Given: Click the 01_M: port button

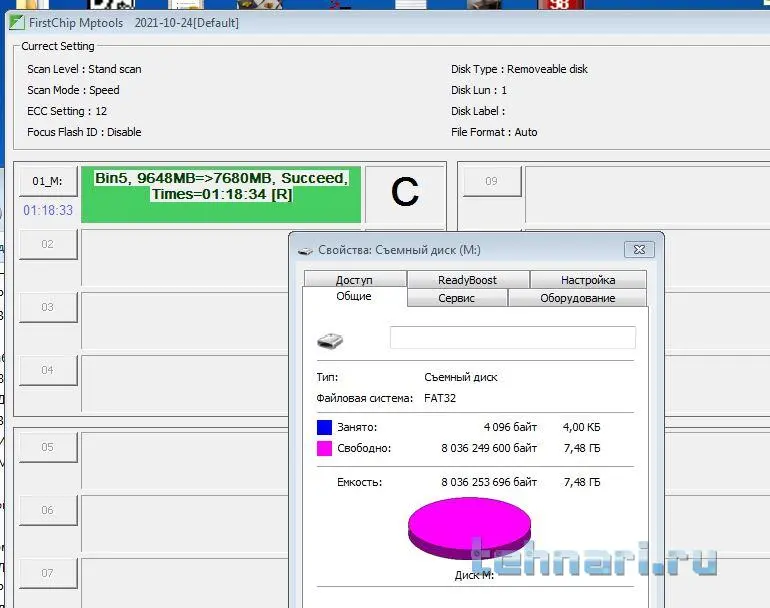Looking at the screenshot, I should tap(48, 181).
